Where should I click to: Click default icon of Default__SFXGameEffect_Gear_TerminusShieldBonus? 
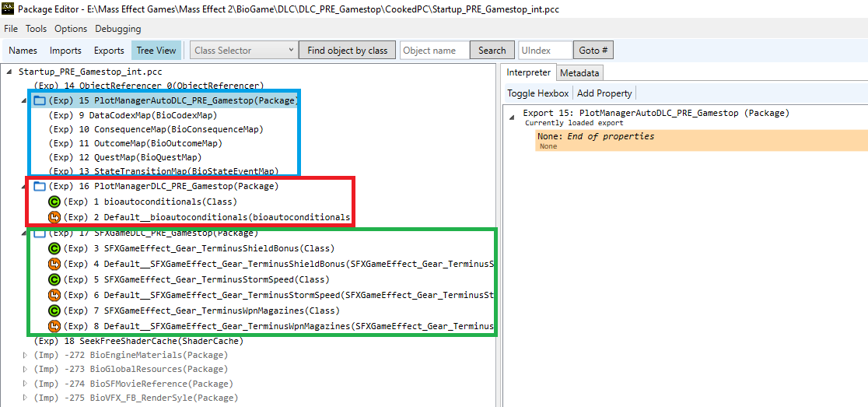[x=54, y=264]
